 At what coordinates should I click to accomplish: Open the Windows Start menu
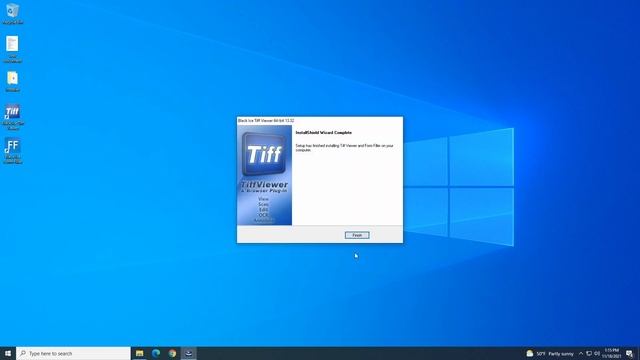coord(8,353)
